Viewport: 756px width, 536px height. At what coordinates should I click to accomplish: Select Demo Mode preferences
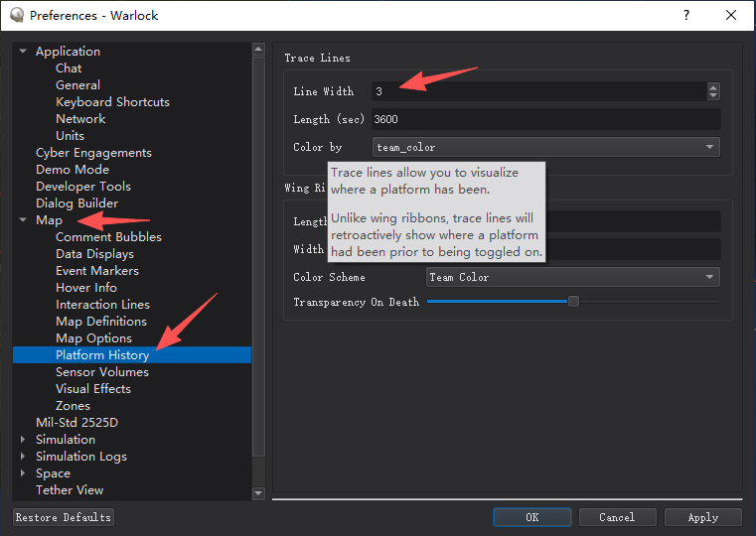(x=73, y=169)
